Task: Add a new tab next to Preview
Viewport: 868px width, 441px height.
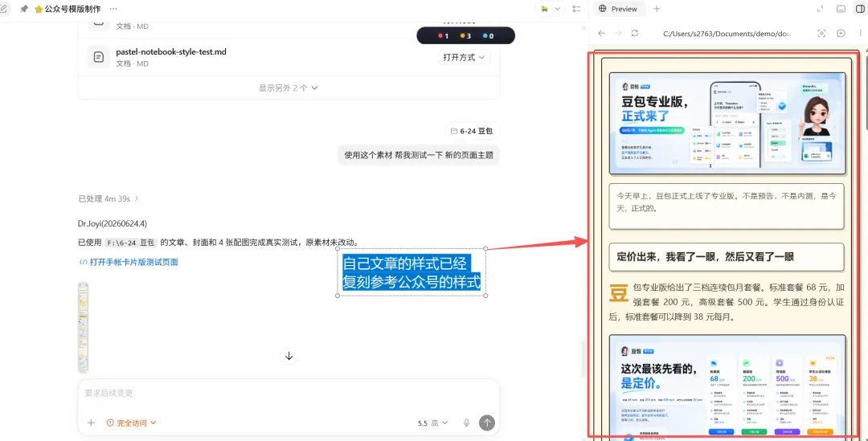Action: point(657,9)
